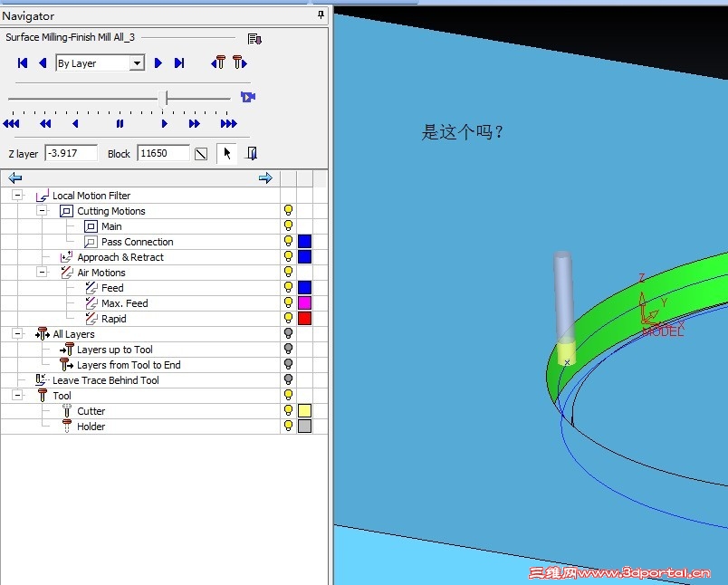This screenshot has height=585, width=728.
Task: Toggle Cutter visibility bulb
Action: (x=288, y=410)
